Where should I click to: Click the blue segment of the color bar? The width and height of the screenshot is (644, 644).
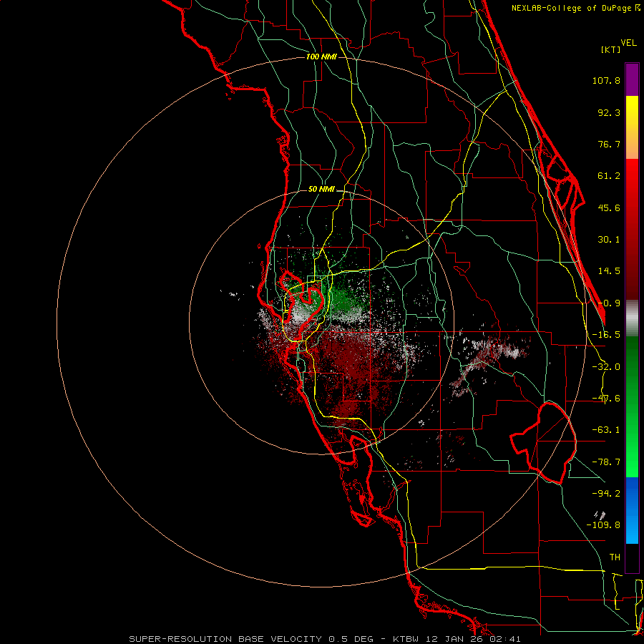632,510
